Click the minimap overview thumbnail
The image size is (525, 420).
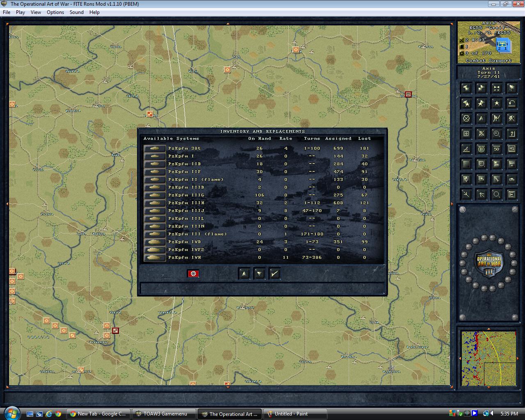pos(488,358)
